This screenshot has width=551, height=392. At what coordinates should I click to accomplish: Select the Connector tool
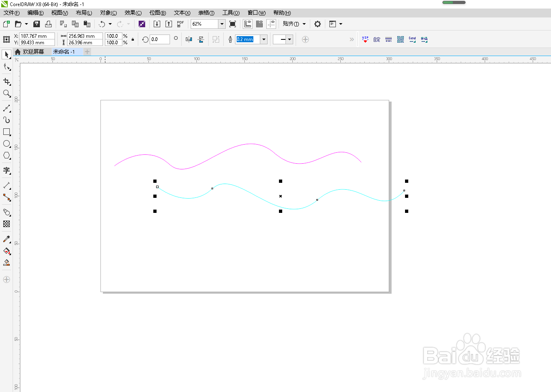(x=7, y=197)
